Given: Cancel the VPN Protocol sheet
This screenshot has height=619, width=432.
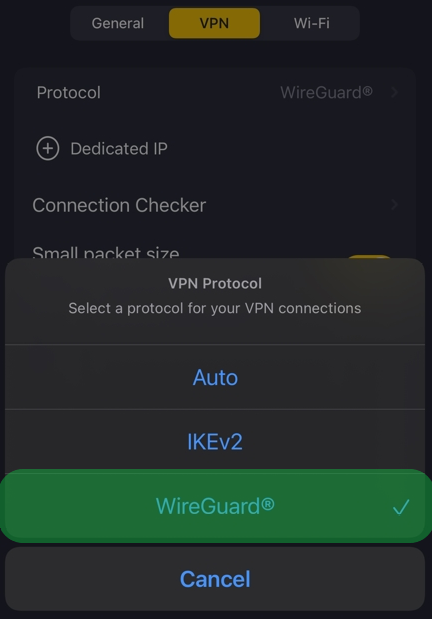Looking at the screenshot, I should coord(215,579).
